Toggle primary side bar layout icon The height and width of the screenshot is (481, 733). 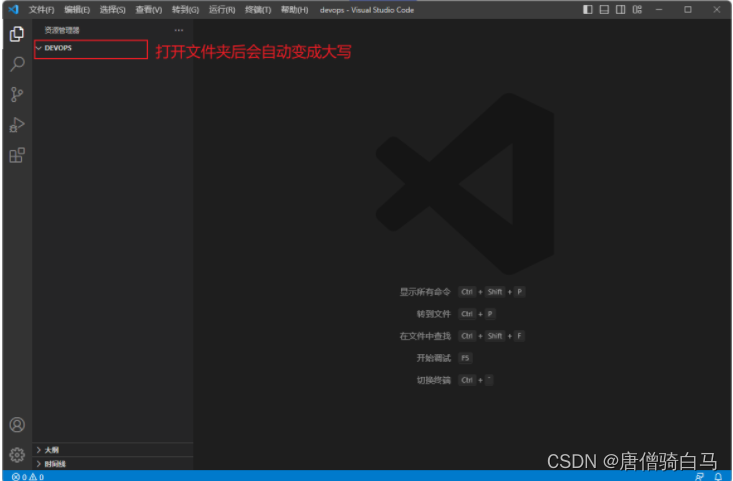click(x=588, y=9)
